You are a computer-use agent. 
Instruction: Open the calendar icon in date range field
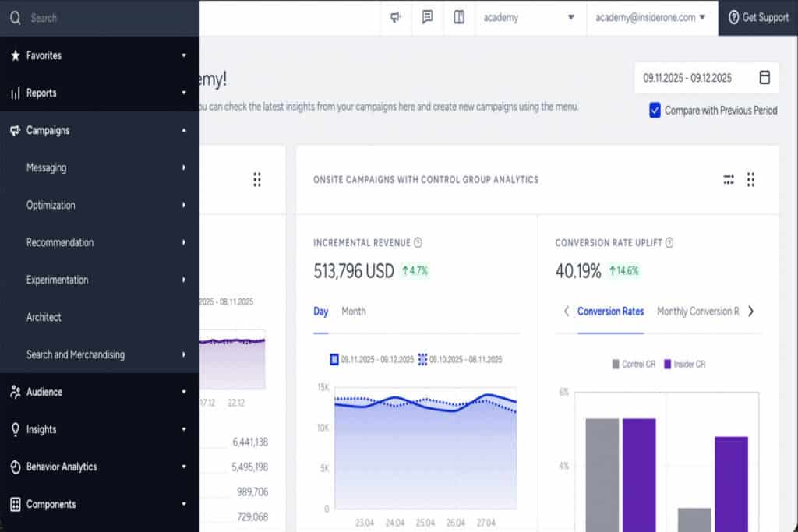tap(764, 78)
